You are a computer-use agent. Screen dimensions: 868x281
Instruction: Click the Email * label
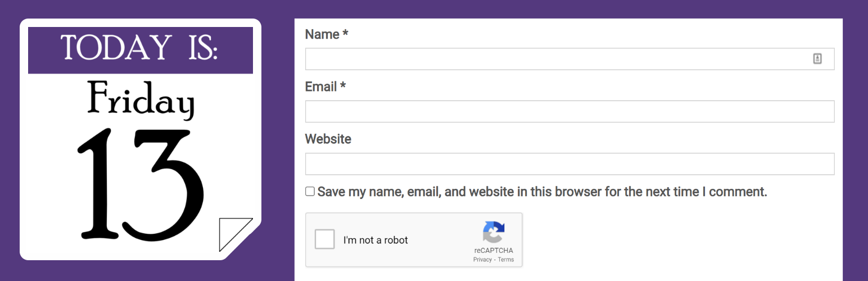coord(325,87)
